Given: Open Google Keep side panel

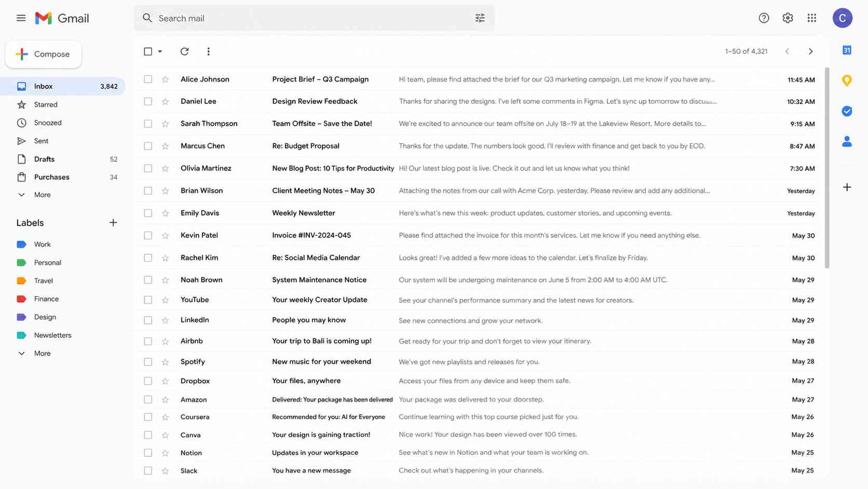Looking at the screenshot, I should point(847,81).
